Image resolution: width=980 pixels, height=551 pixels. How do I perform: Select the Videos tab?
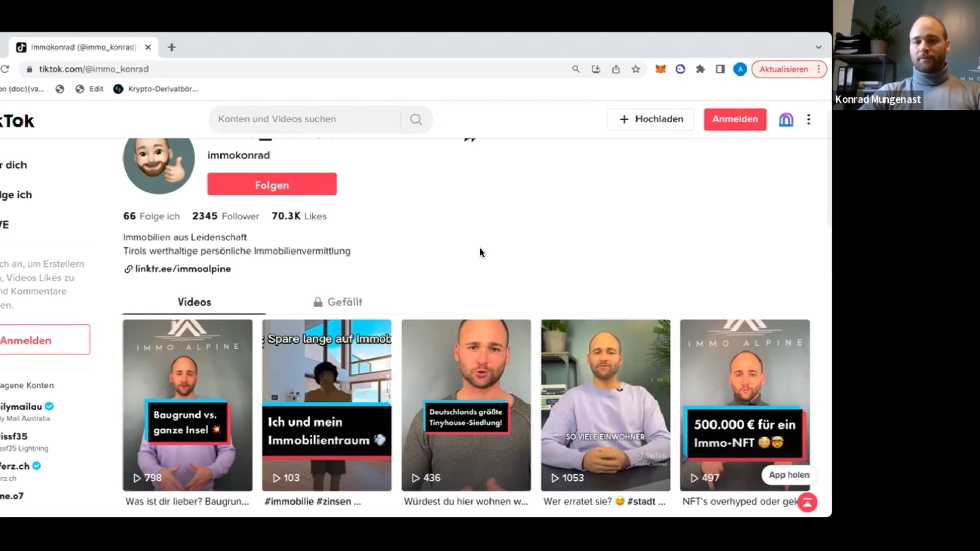194,302
